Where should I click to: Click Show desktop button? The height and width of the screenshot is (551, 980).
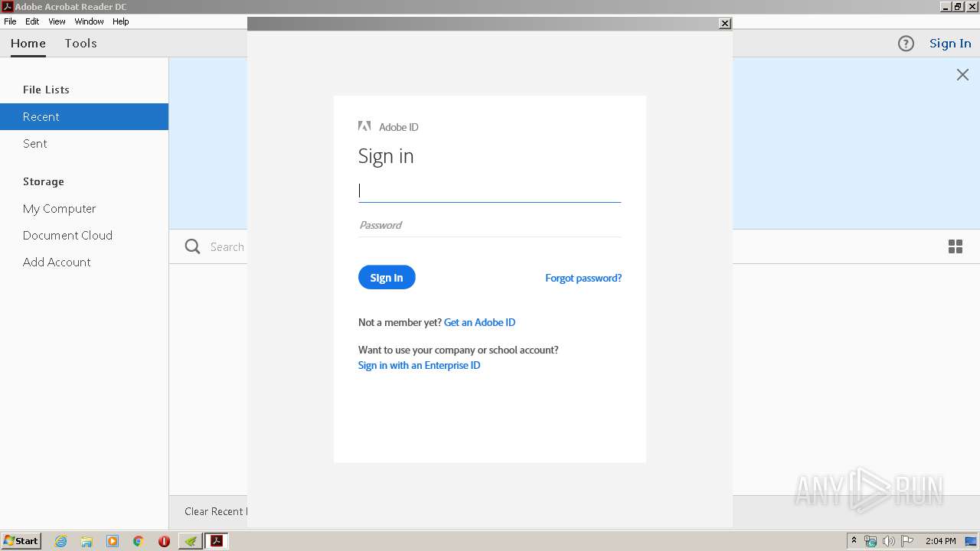coord(971,541)
